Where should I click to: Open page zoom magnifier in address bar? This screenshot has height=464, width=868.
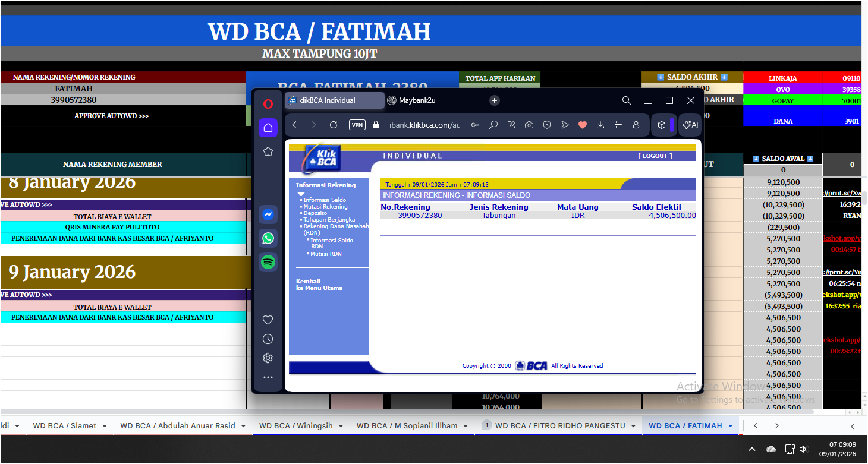coord(493,125)
